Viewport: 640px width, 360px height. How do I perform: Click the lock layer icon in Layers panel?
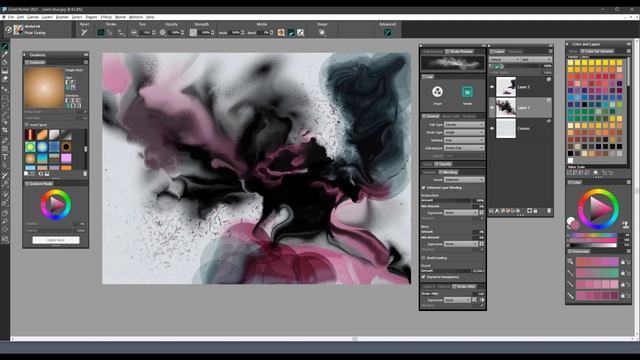pos(536,211)
